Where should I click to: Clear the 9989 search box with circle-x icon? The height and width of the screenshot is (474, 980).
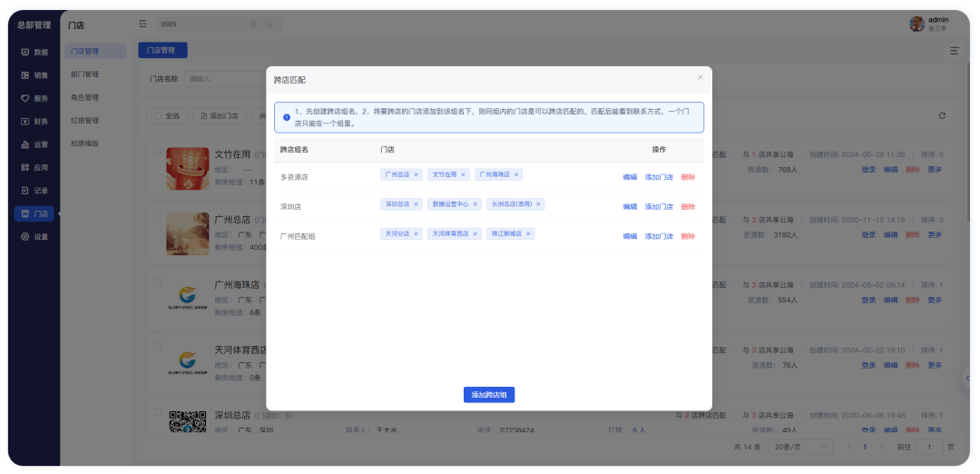252,24
